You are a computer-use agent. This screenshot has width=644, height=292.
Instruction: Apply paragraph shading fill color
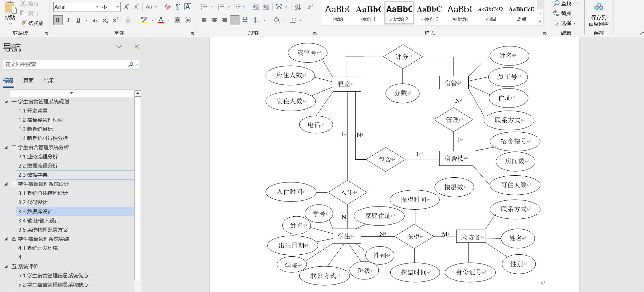click(276, 20)
